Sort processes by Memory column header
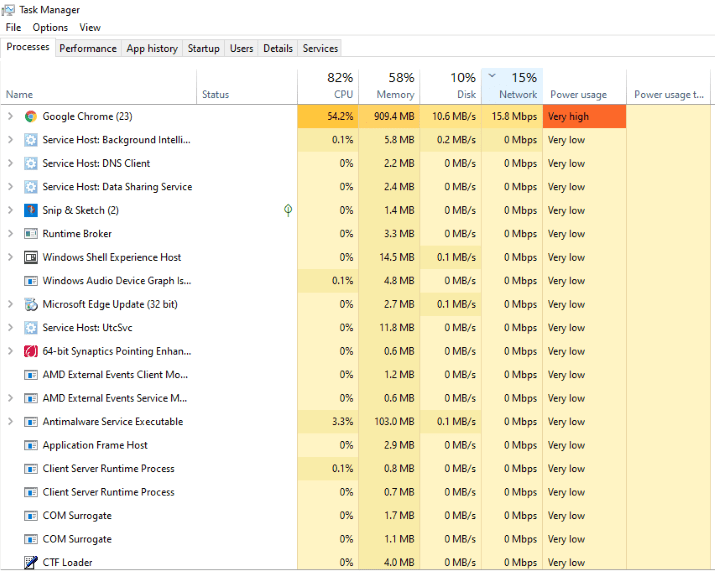Screen dimensions: 715x572 point(389,86)
